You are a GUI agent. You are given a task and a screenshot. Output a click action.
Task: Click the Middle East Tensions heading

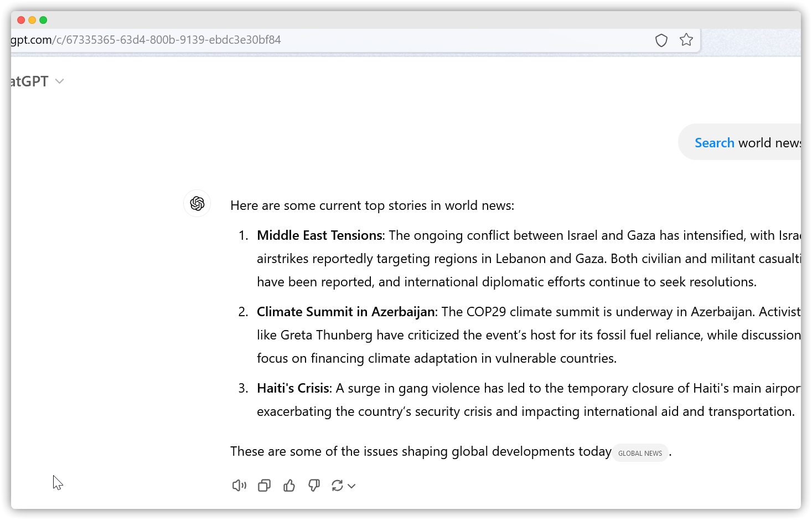click(319, 235)
